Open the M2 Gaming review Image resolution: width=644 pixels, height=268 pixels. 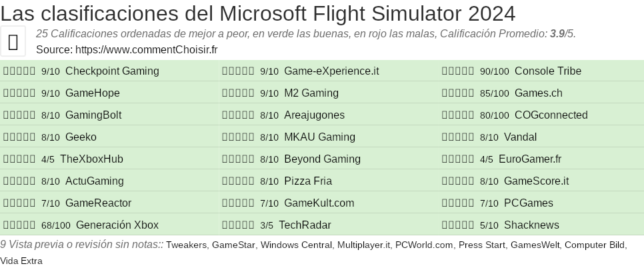click(311, 93)
